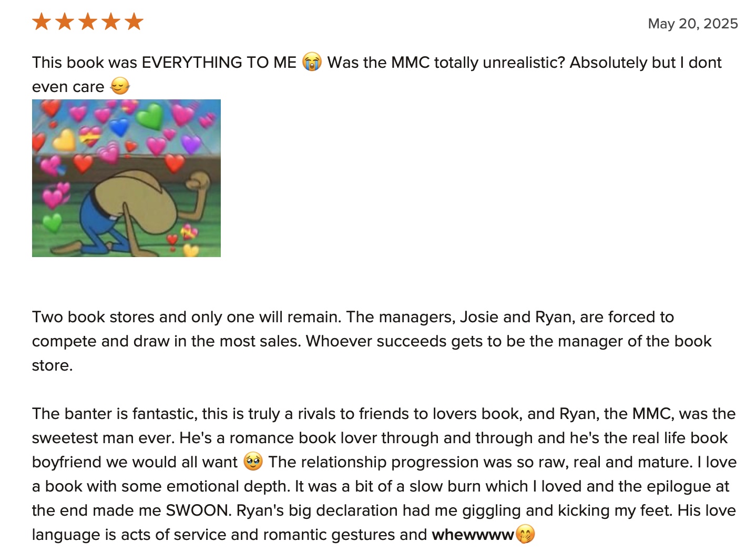Image resolution: width=756 pixels, height=552 pixels.
Task: Click the hand-over-mouth emoji after 'whewwww'
Action: [x=525, y=534]
